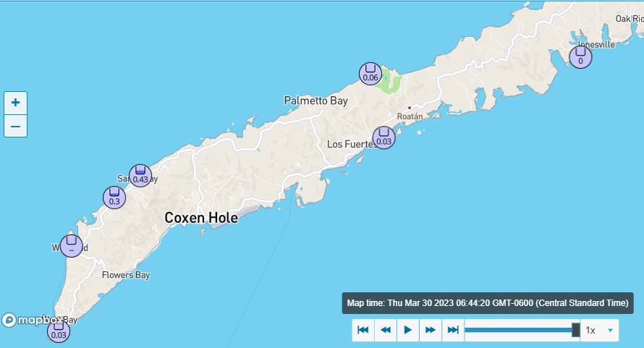
Task: Select the 0.03 marker at West Bay
Action: [x=59, y=331]
